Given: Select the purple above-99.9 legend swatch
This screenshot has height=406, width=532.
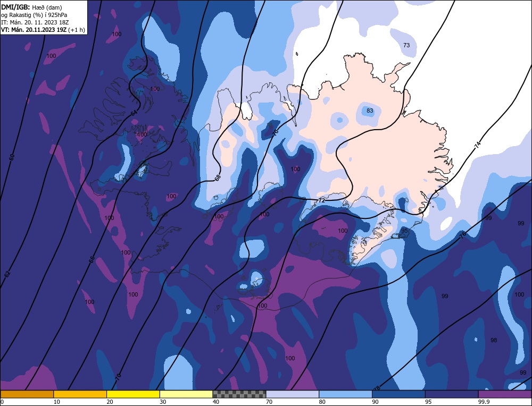Looking at the screenshot, I should pyautogui.click(x=505, y=394).
